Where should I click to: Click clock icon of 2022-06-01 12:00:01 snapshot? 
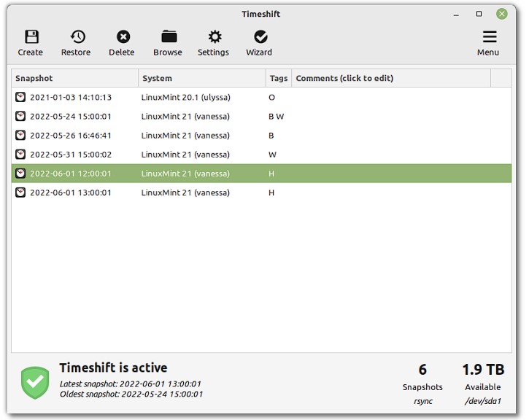(20, 174)
